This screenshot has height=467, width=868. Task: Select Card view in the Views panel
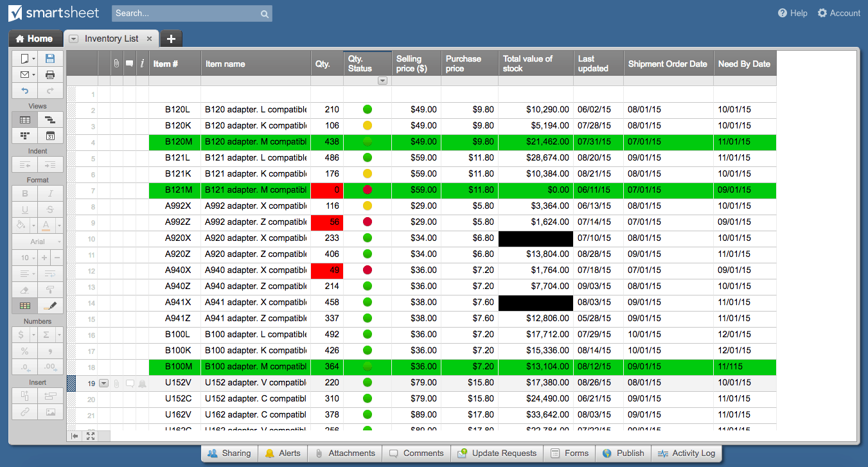pos(24,136)
